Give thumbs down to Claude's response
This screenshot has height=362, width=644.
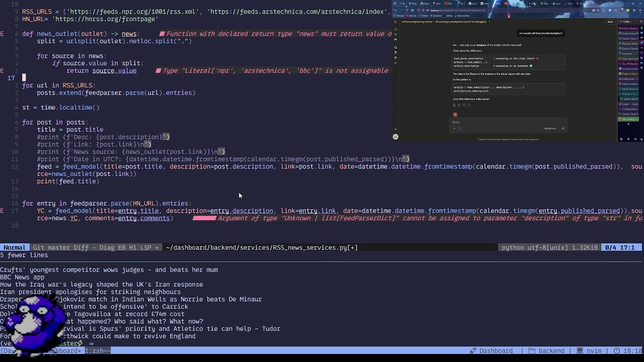pos(464,105)
